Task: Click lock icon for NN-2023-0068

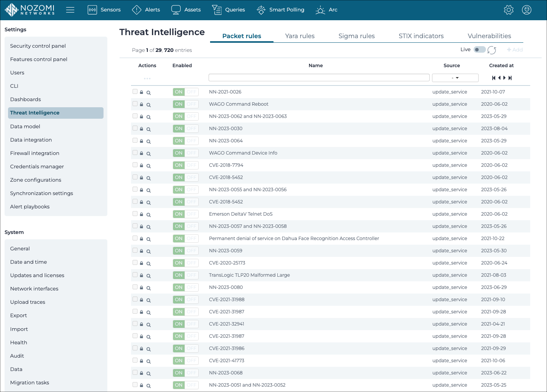Action: point(141,373)
